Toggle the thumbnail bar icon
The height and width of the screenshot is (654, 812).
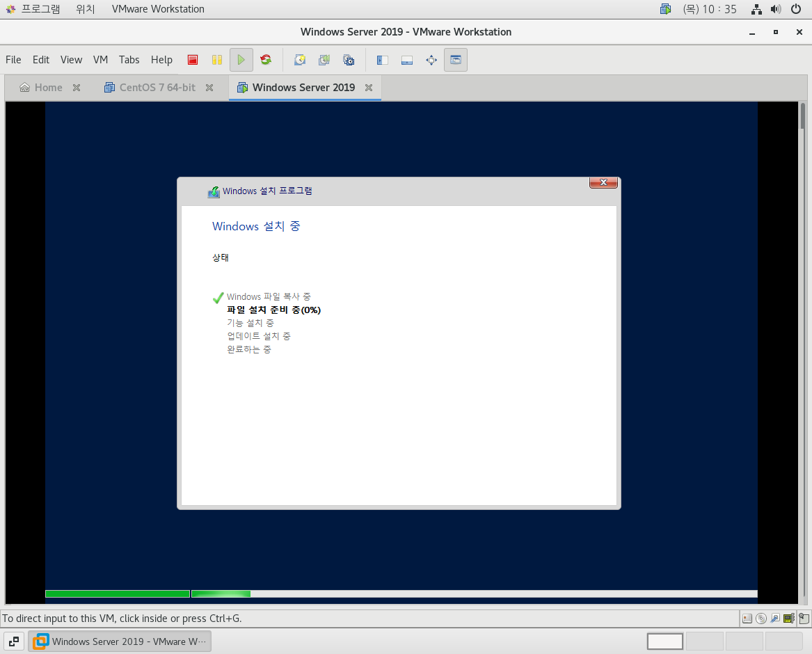[407, 60]
